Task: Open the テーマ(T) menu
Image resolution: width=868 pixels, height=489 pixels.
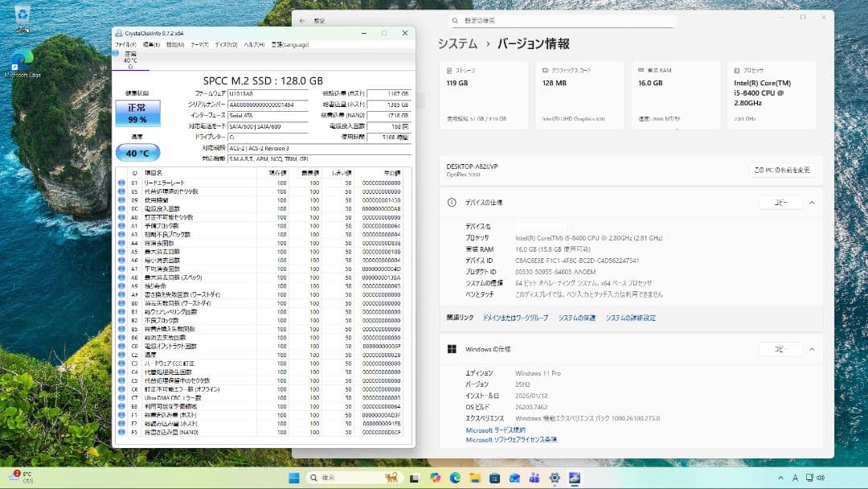Action: (x=199, y=45)
